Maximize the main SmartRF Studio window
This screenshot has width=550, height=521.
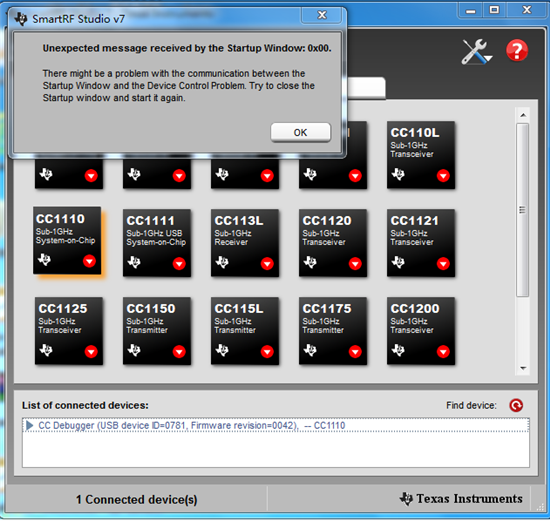pos(494,10)
